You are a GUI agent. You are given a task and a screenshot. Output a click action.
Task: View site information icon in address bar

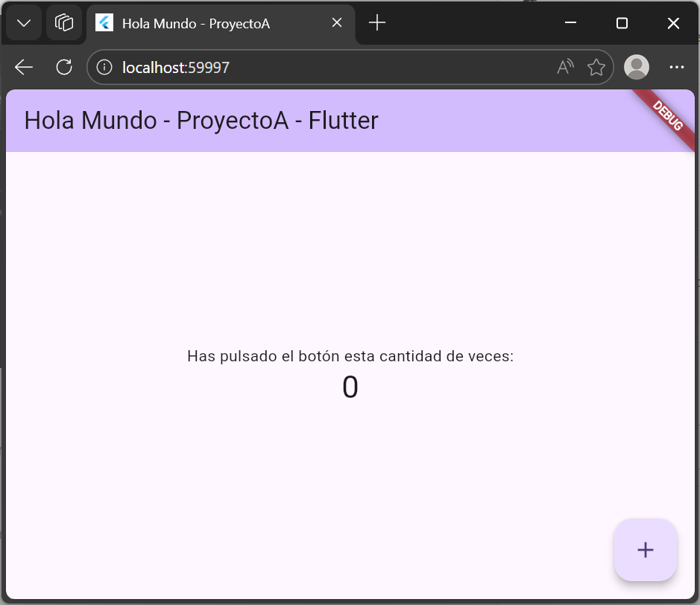point(104,67)
